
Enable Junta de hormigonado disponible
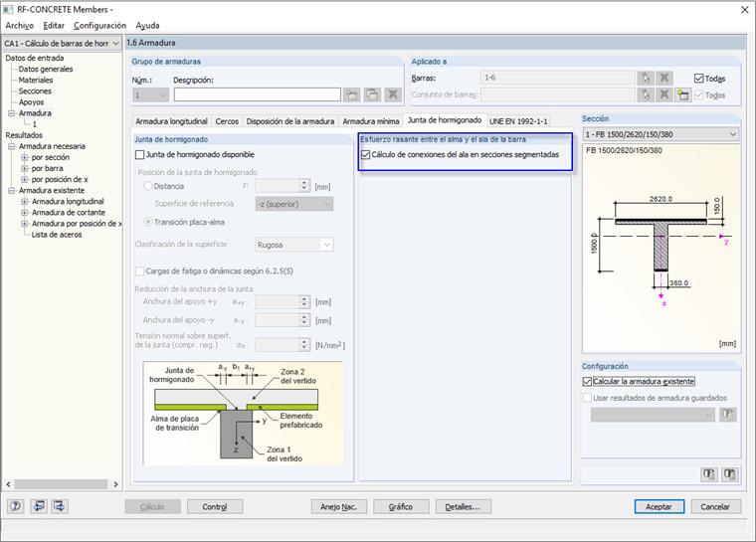coord(140,155)
